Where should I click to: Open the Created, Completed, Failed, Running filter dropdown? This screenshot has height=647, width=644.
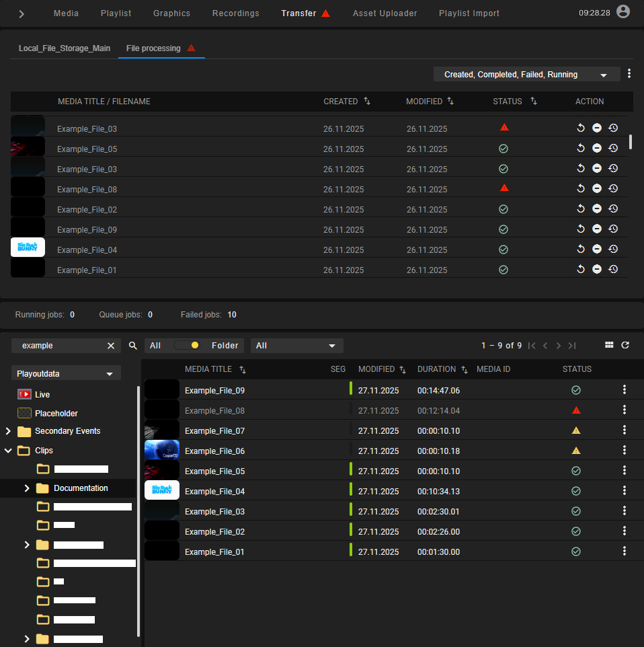526,74
